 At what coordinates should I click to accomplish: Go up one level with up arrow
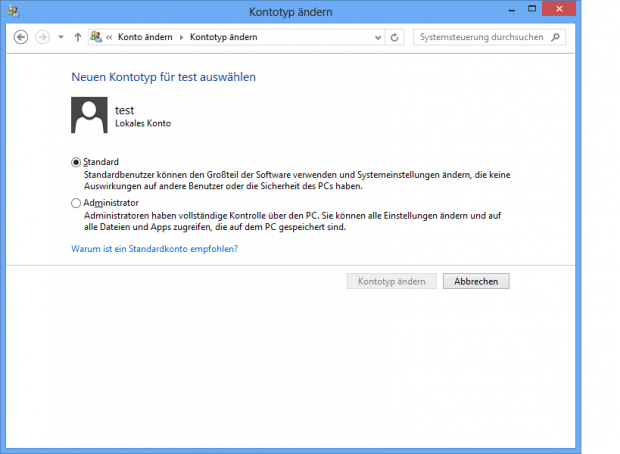tap(78, 37)
